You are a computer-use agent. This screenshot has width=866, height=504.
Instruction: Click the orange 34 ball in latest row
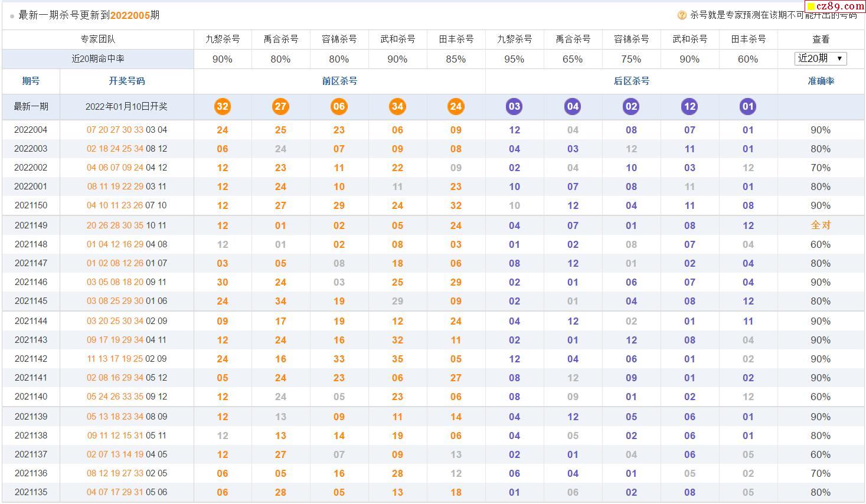click(397, 107)
